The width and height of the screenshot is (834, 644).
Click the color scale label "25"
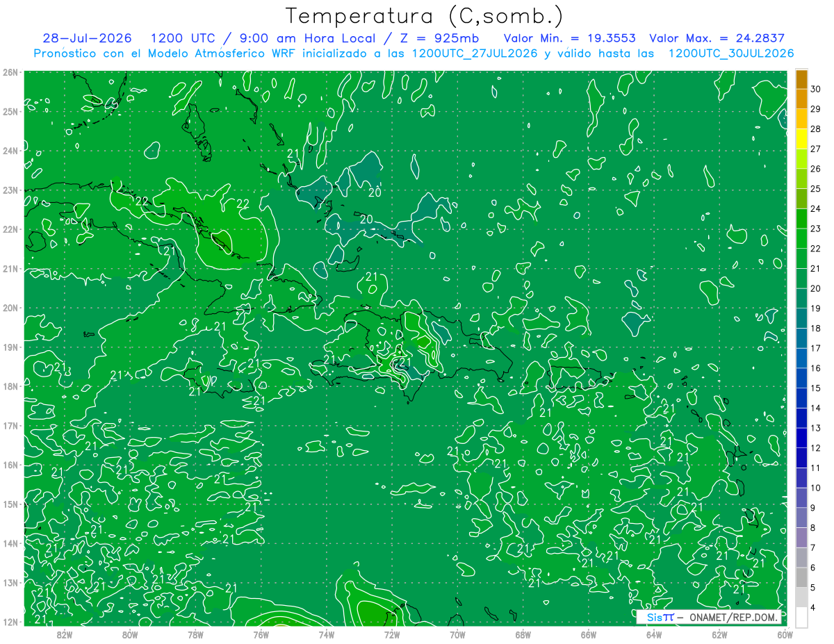(x=815, y=189)
